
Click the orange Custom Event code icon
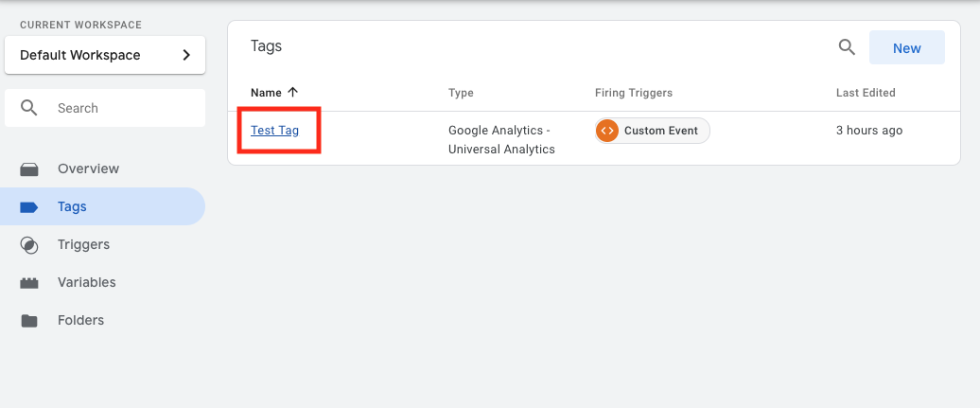(x=607, y=131)
